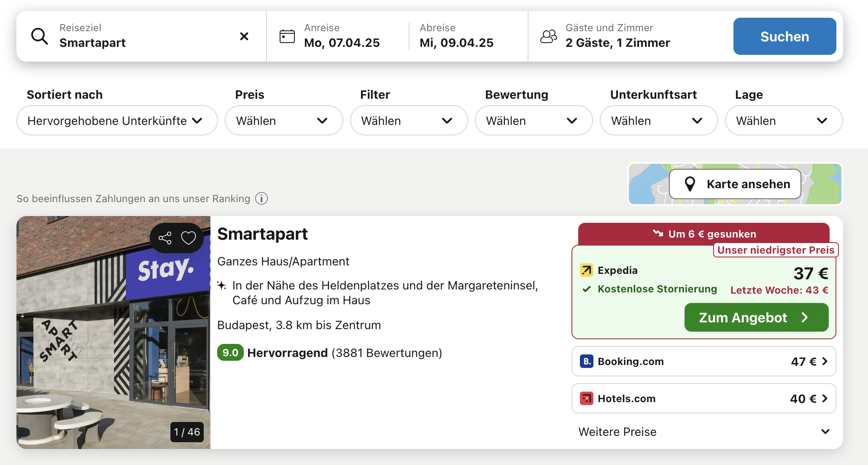Viewport: 868px width, 465px height.
Task: Change the Abreise date Mi, 09.04.25
Action: (456, 36)
